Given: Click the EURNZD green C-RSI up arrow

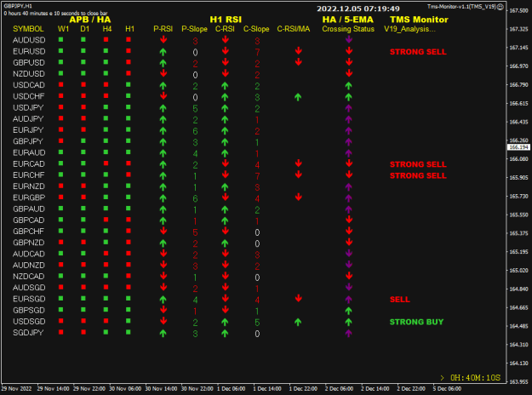Looking at the screenshot, I should [x=225, y=187].
